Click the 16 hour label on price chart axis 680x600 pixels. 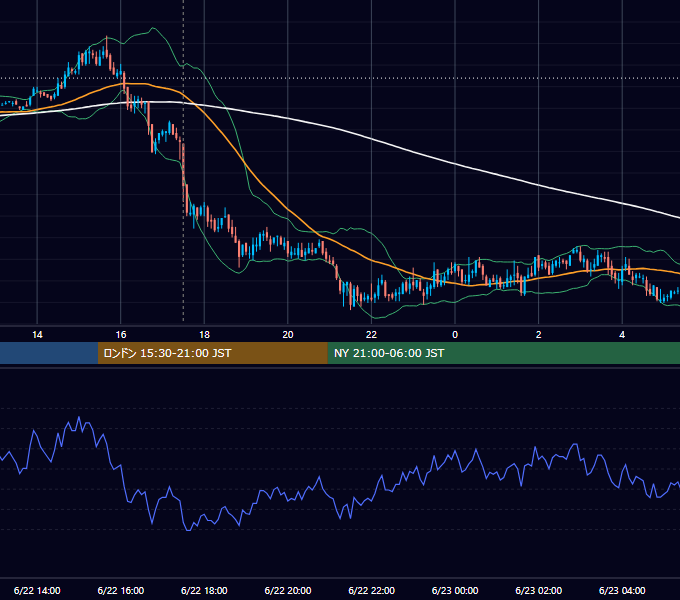[121, 335]
